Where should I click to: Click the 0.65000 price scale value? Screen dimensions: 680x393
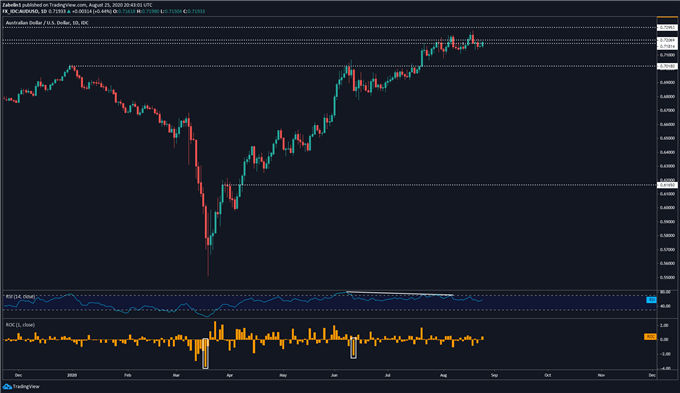tap(668, 138)
